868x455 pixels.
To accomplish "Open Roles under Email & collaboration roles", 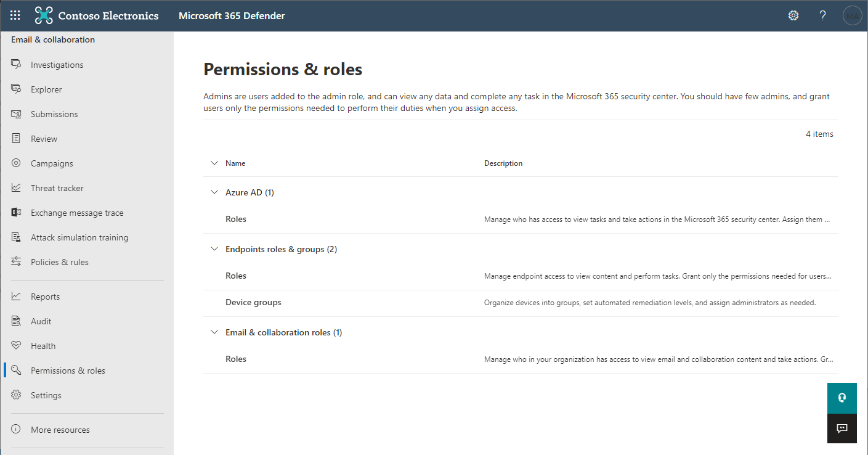I will click(236, 359).
